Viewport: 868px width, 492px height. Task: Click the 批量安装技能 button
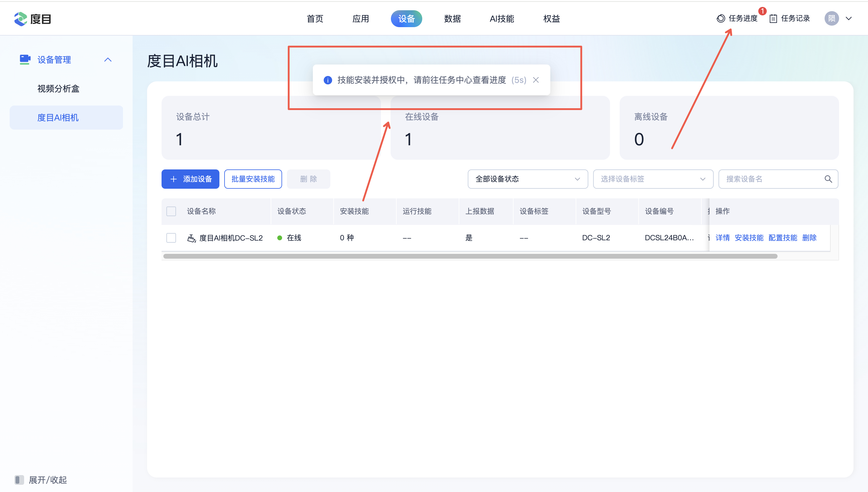[x=253, y=179]
